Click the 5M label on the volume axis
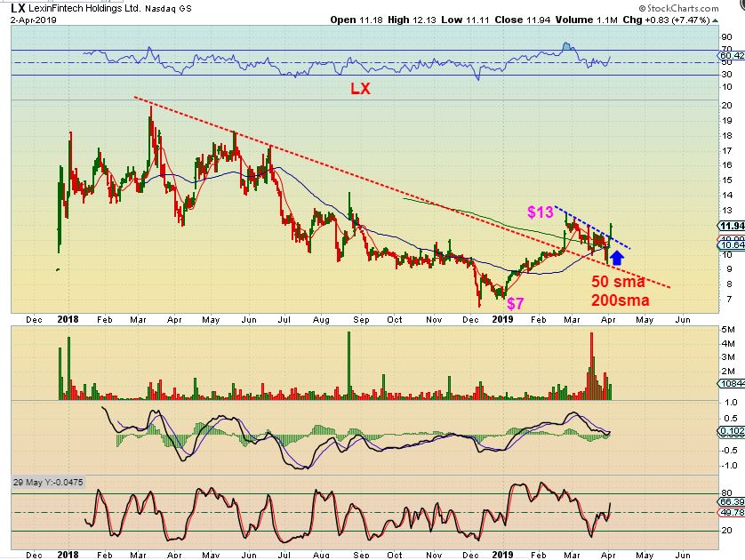 [x=728, y=330]
